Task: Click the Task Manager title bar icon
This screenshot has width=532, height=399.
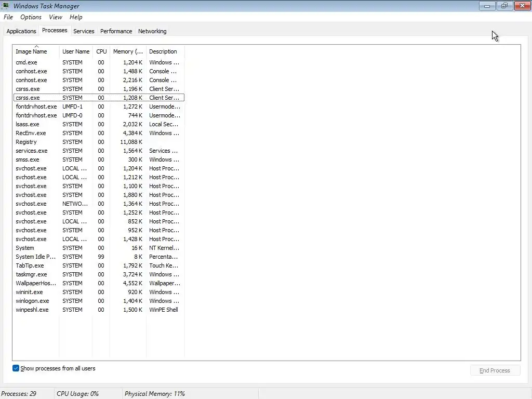Action: pos(5,5)
